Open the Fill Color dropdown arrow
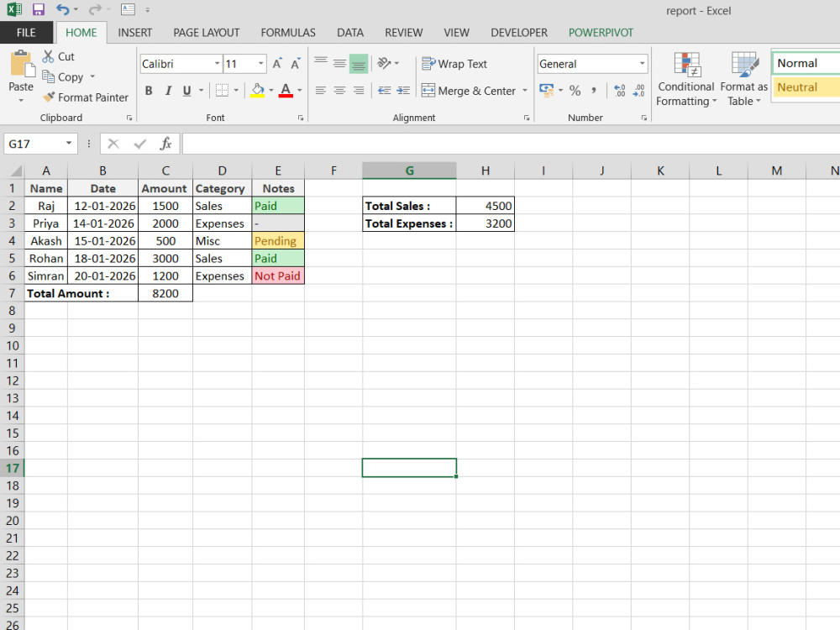Image resolution: width=840 pixels, height=630 pixels. click(271, 91)
